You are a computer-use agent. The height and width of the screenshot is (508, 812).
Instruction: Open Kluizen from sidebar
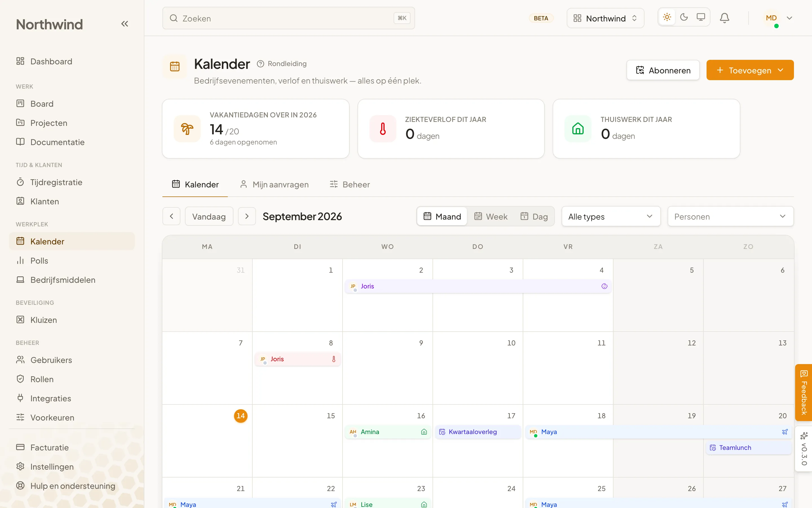(72, 320)
